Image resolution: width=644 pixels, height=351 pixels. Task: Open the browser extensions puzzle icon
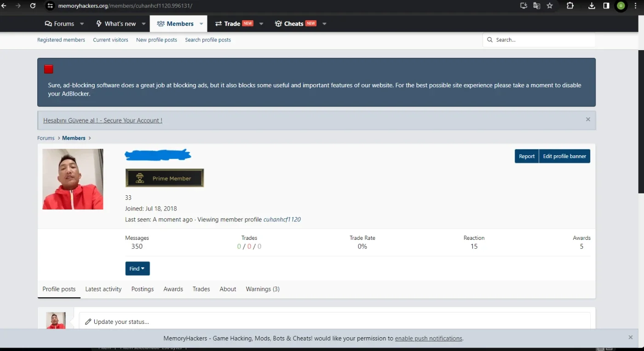(570, 6)
